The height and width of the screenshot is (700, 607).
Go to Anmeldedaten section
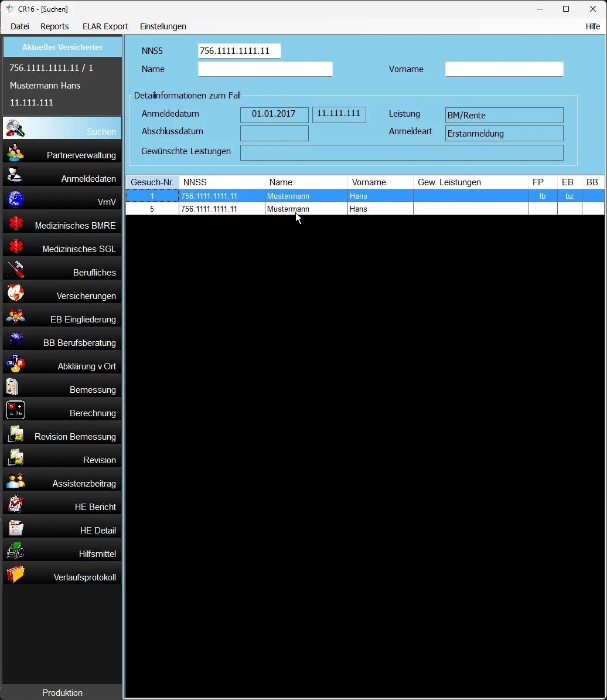62,175
